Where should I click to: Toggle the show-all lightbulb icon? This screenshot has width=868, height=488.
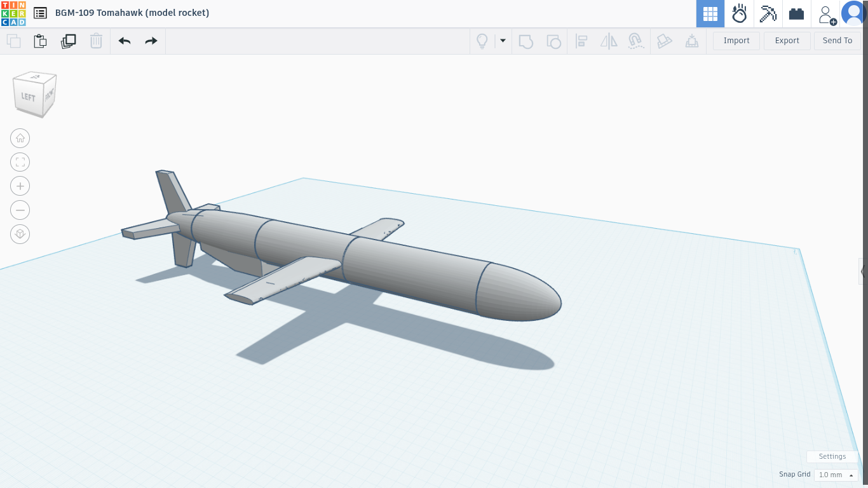click(482, 41)
